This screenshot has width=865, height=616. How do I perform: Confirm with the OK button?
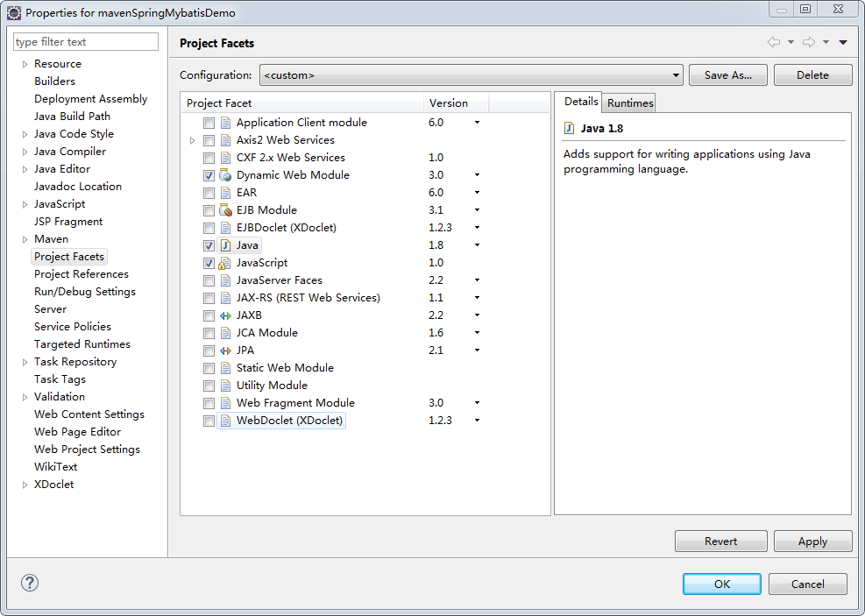721,584
